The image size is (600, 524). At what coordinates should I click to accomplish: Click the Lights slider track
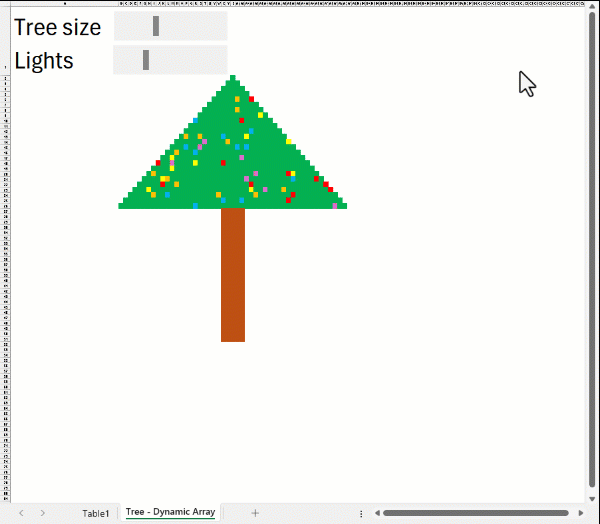click(190, 60)
